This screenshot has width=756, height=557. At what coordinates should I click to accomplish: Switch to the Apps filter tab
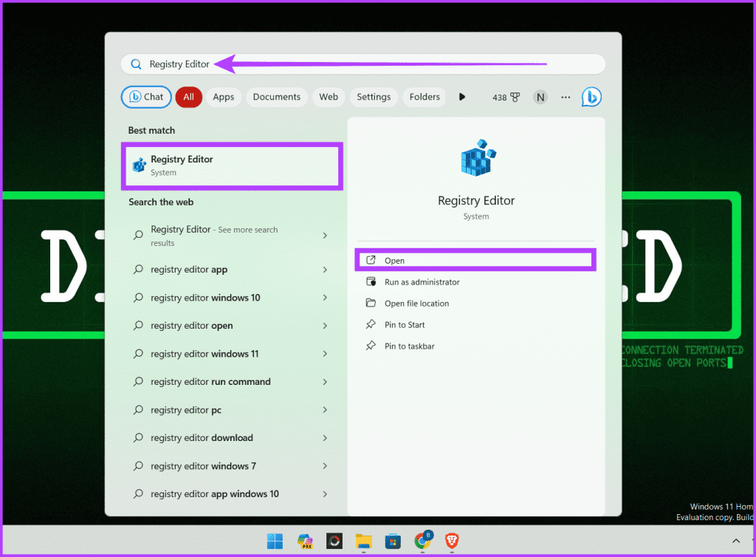tap(223, 97)
